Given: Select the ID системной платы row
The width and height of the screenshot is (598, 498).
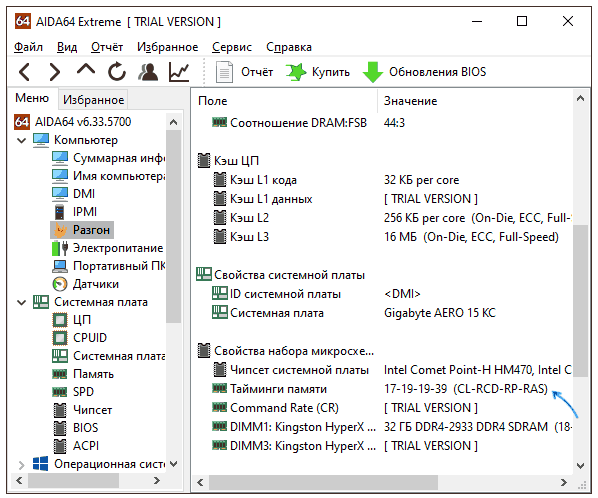Looking at the screenshot, I should pos(383,294).
